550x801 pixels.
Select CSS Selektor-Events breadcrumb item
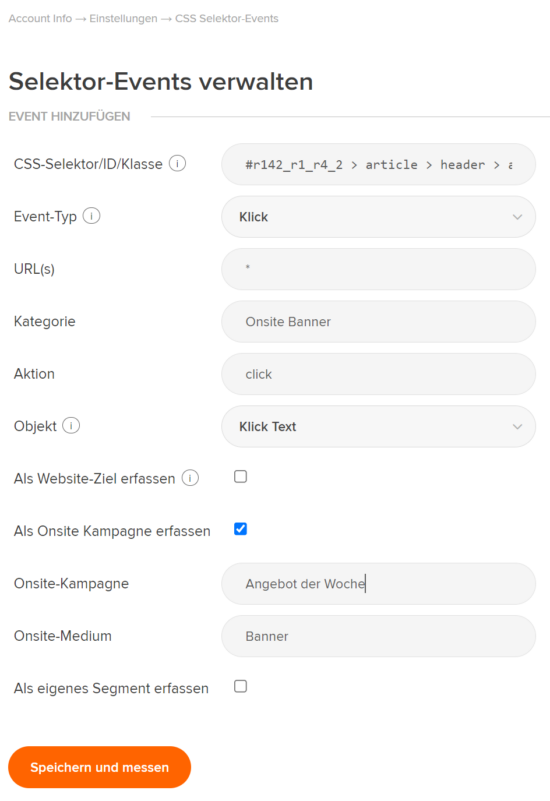tap(227, 18)
